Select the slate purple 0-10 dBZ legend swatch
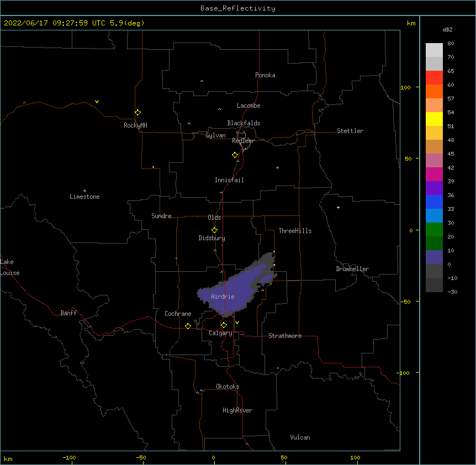476x465 pixels. [434, 257]
